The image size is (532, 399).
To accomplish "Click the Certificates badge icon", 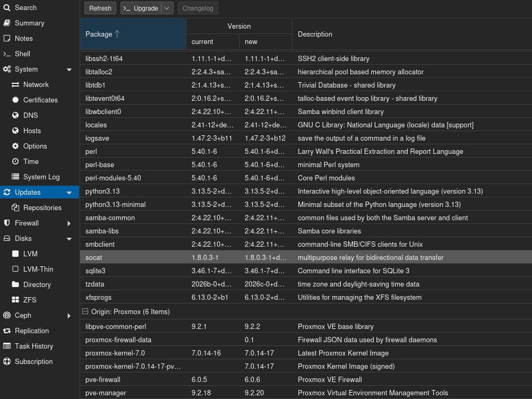I will pos(15,100).
